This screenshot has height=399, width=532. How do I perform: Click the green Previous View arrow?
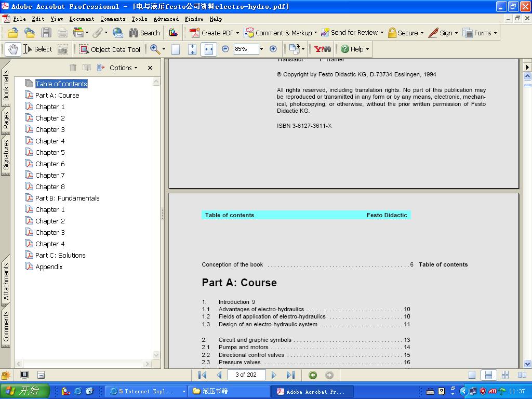click(313, 375)
